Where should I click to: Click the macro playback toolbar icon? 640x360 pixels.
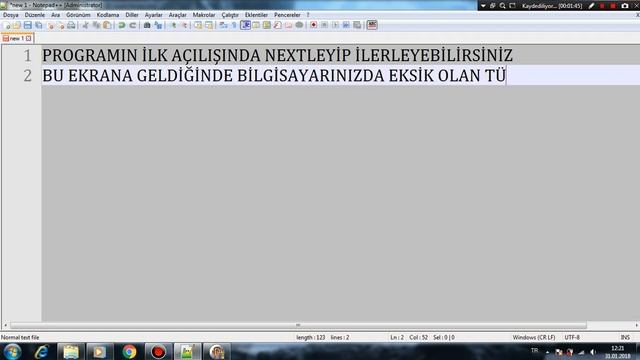[336, 25]
